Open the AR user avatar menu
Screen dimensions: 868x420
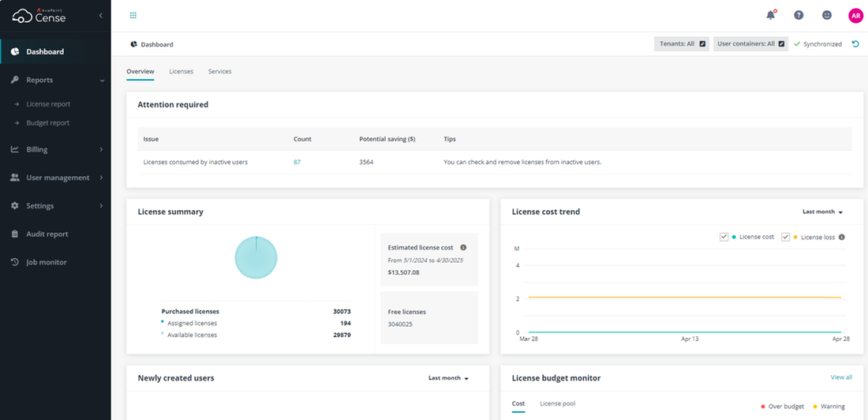point(855,16)
